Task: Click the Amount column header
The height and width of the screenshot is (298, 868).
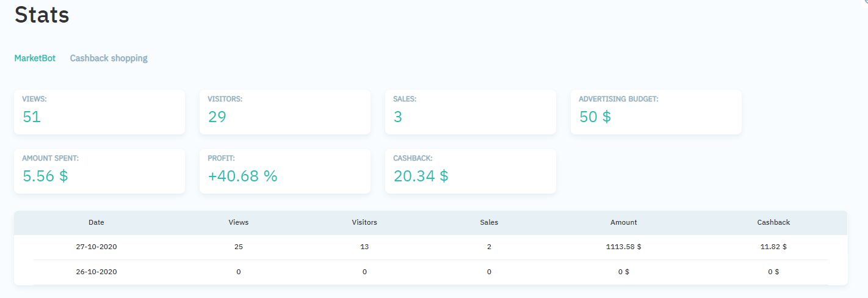Action: 624,222
